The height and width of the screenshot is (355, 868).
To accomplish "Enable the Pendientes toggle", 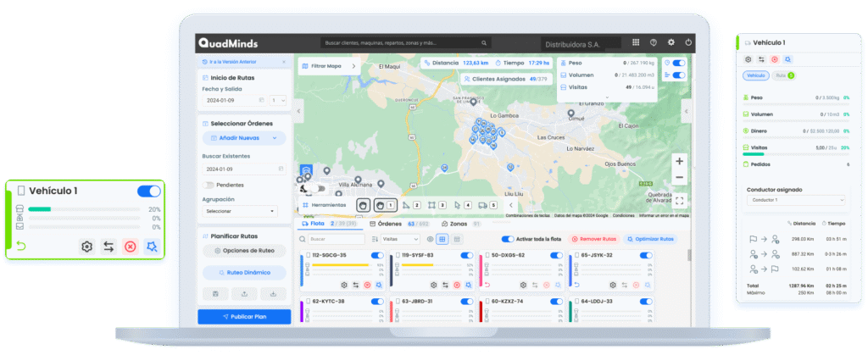I will point(209,185).
